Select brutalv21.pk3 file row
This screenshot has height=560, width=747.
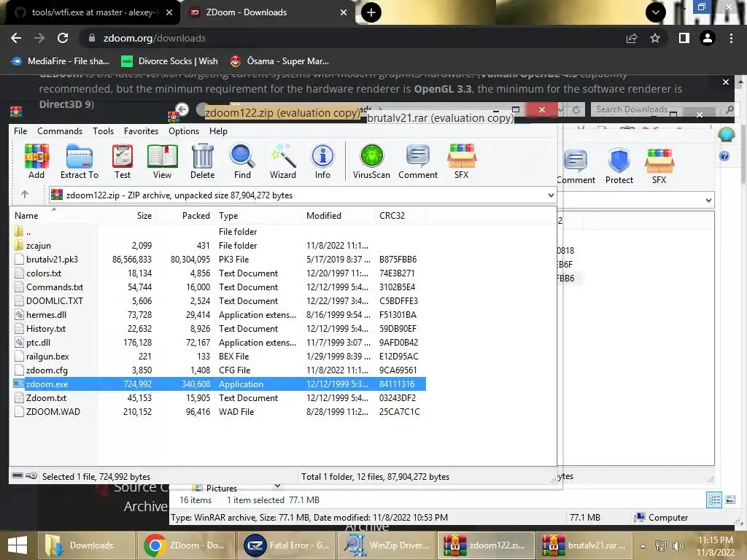pyautogui.click(x=219, y=260)
